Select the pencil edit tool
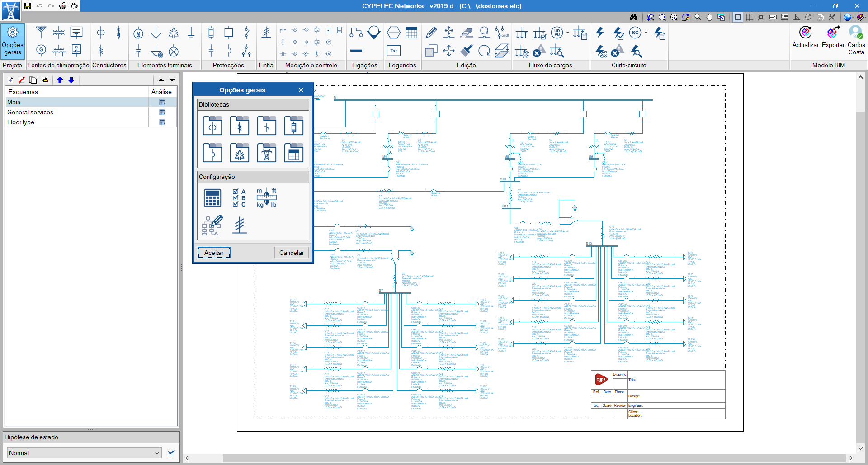Viewport: 868px width, 465px height. (x=431, y=33)
